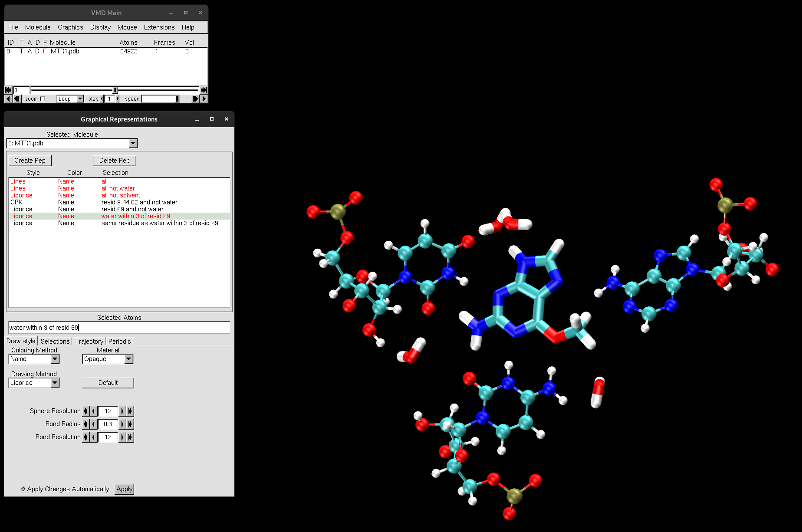The image size is (802, 532).
Task: Toggle the Displayed flag for MTR1.pdb
Action: click(x=37, y=51)
